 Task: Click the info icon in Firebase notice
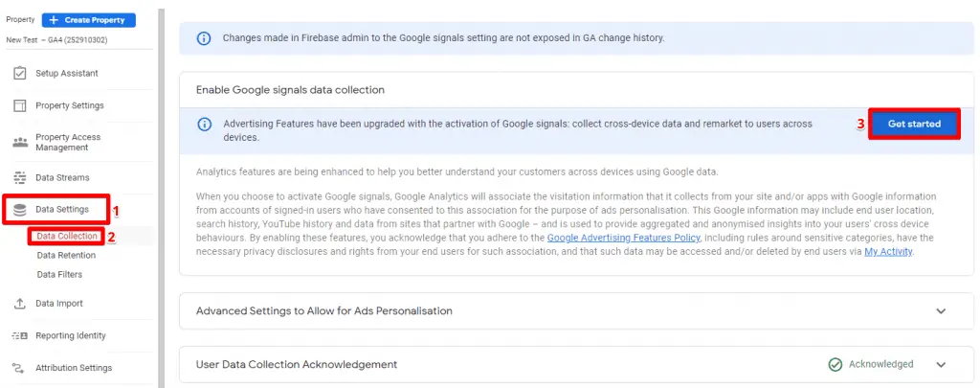coord(204,38)
